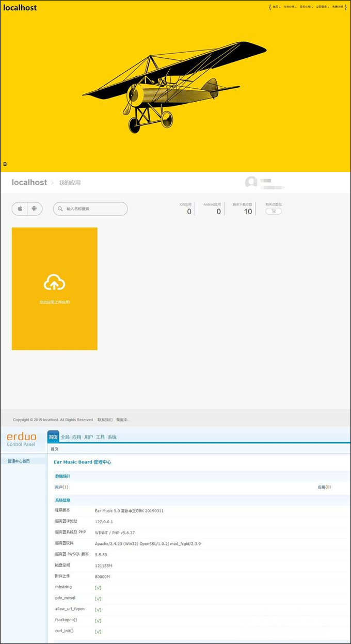Click the 系统信息 section header
This screenshot has width=351, height=644.
click(x=63, y=500)
